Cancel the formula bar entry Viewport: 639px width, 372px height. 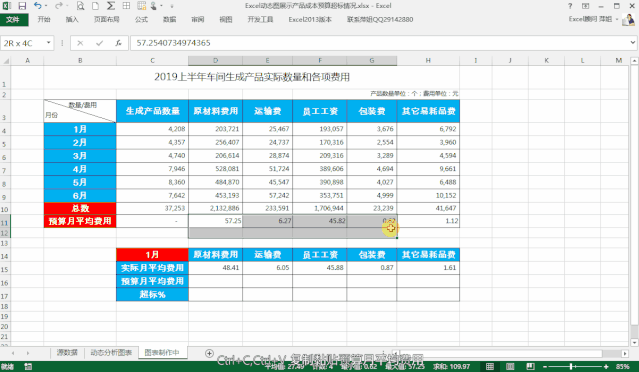(80, 43)
